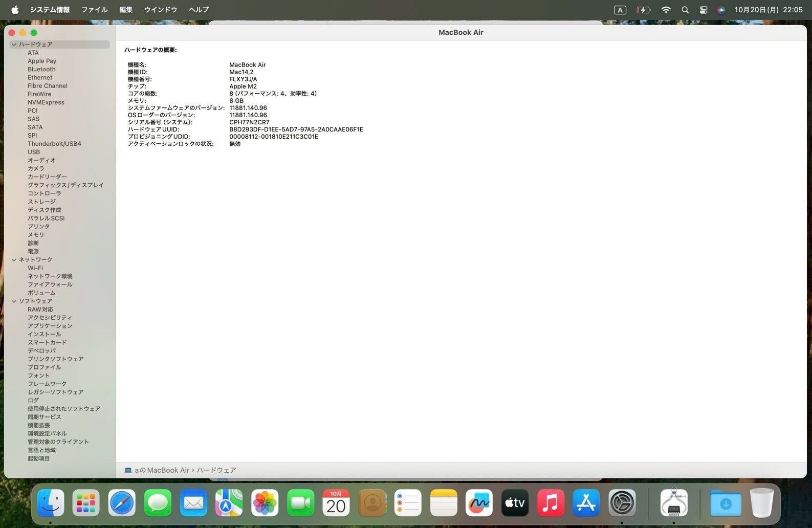Open Messages app in Dock
Screen dimensions: 812x528
coord(158,503)
